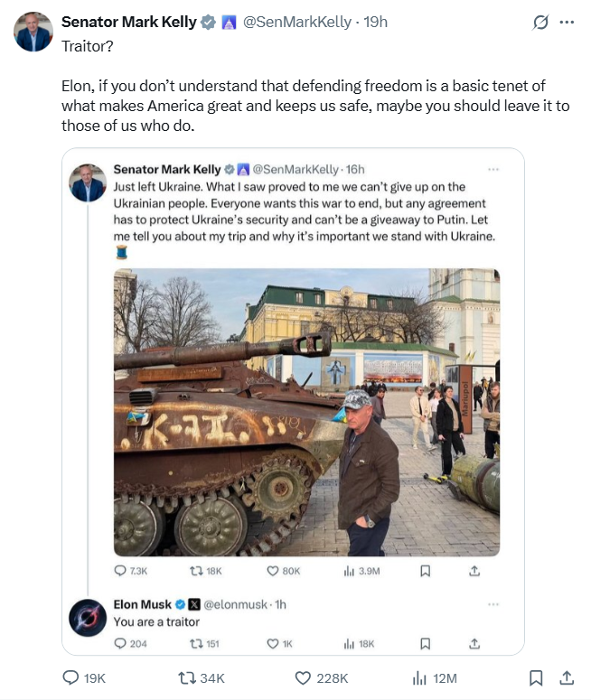
Task: Like the main post with 228K likes
Action: (x=305, y=677)
